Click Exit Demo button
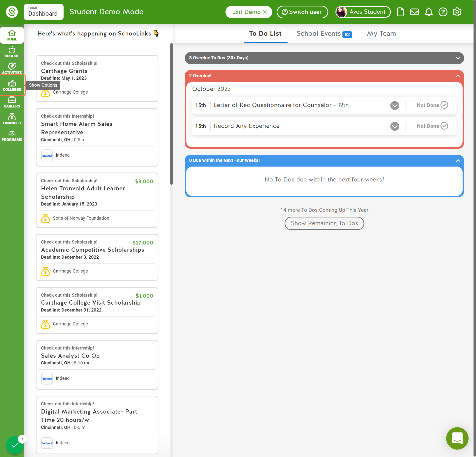The width and height of the screenshot is (476, 457). click(x=249, y=12)
